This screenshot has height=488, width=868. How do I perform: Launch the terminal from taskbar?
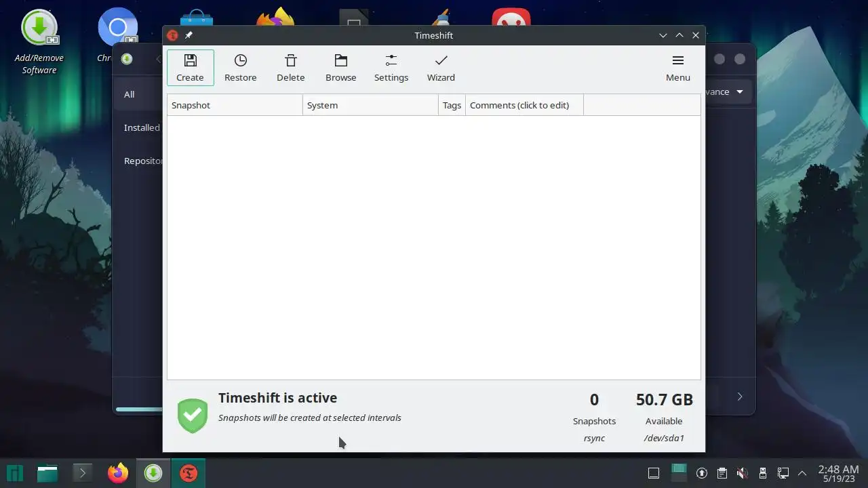pos(83,472)
